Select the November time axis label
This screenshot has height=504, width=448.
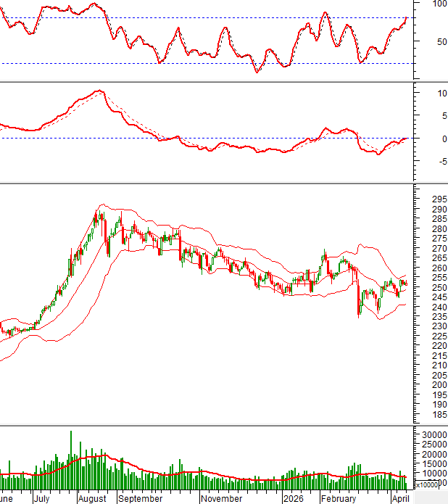pos(221,499)
